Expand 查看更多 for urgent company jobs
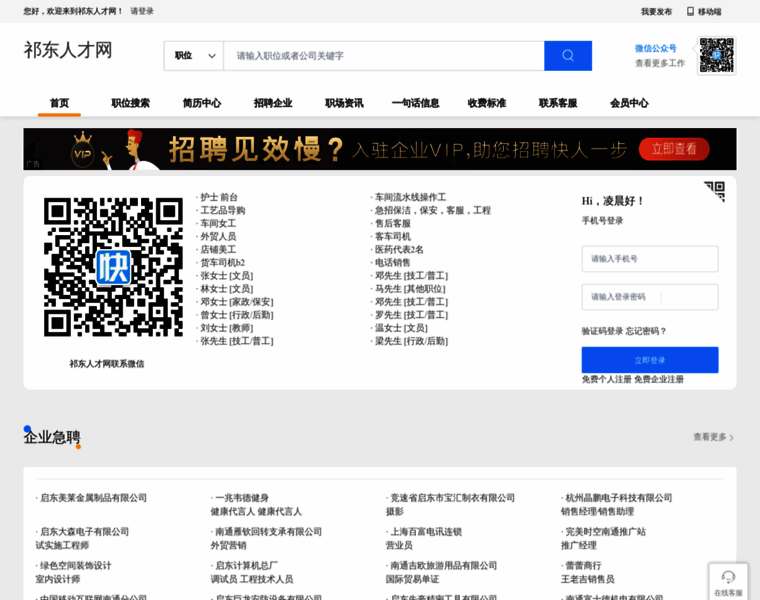Image resolution: width=760 pixels, height=600 pixels. [x=713, y=437]
